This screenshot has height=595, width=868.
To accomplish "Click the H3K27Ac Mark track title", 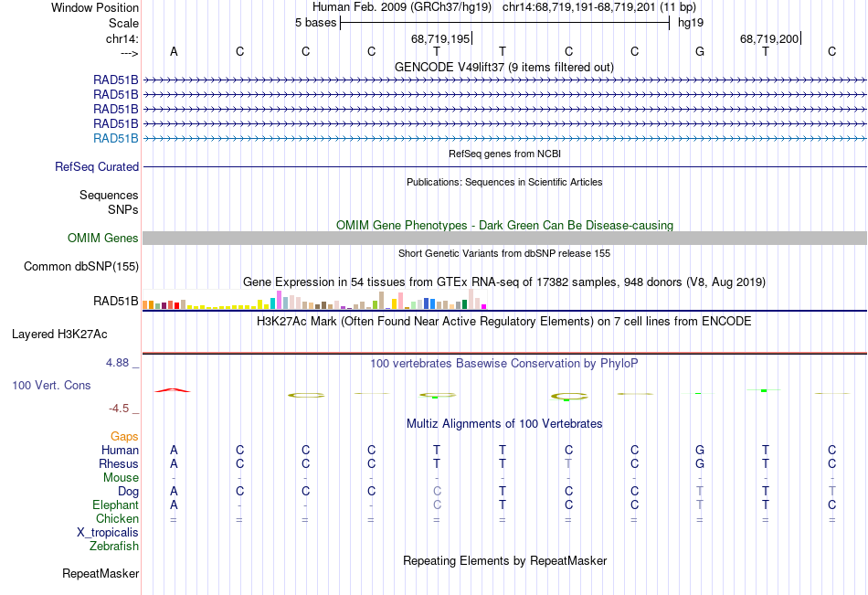I will pos(504,322).
